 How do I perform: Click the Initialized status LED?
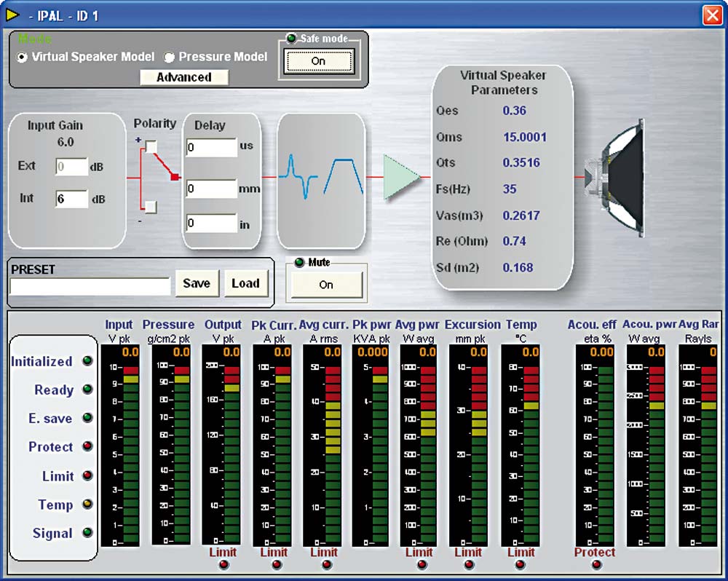click(x=87, y=361)
